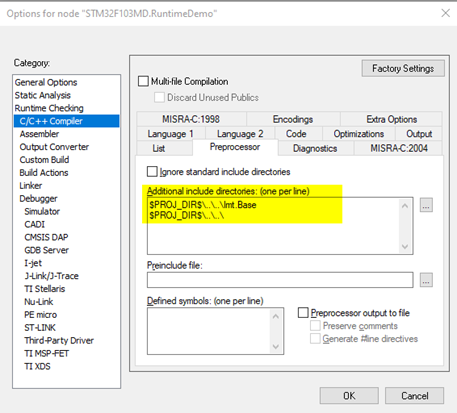Select Output Converter category
Screen dimensions: 457x413
point(54,147)
